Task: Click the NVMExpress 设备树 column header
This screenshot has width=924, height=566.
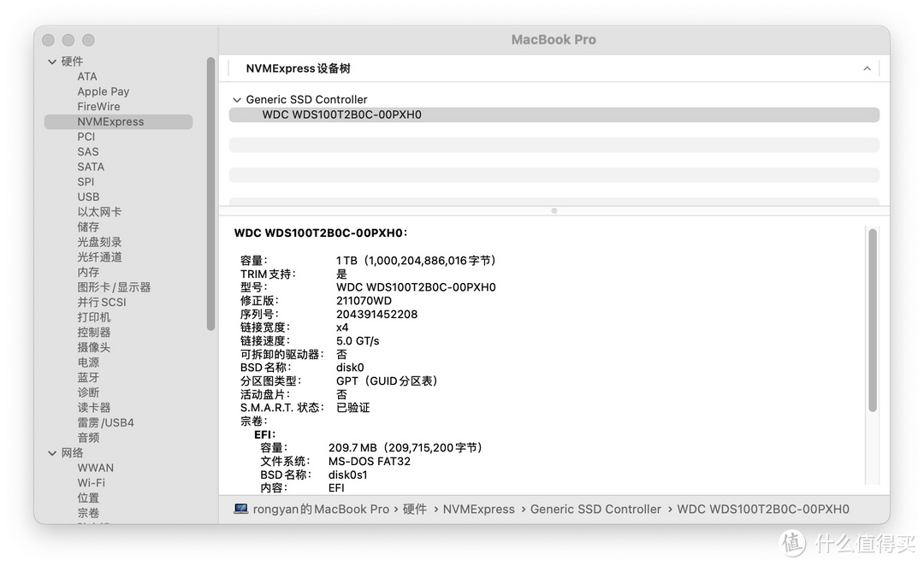Action: coord(554,68)
